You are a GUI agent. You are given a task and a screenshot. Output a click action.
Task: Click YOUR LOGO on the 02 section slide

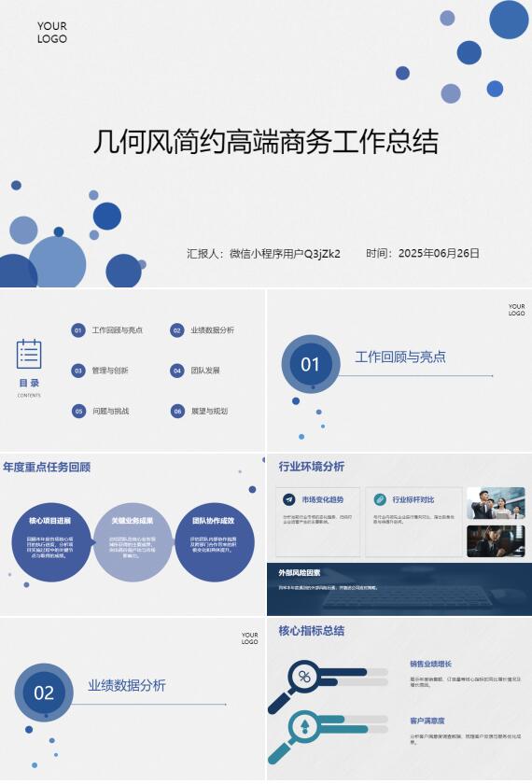pyautogui.click(x=249, y=638)
